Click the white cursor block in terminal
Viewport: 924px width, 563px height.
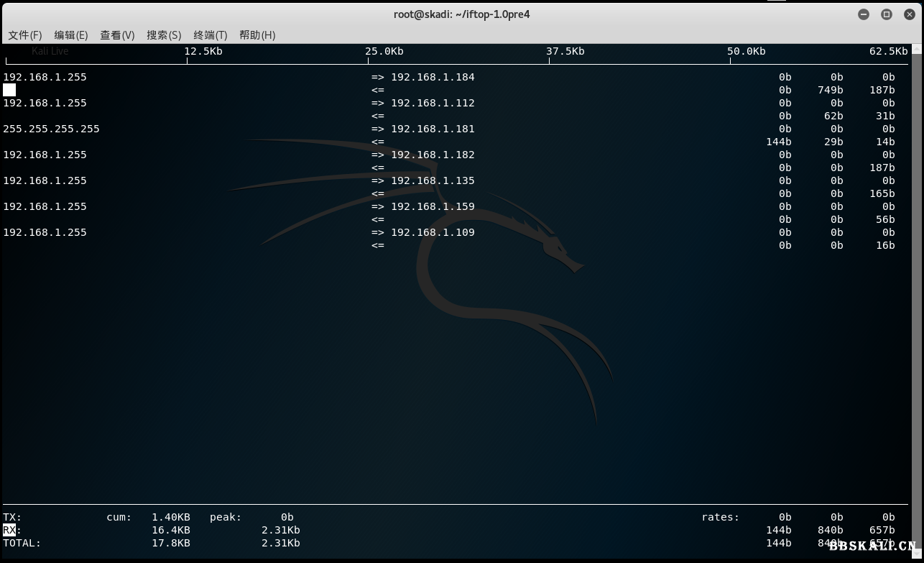coord(9,90)
